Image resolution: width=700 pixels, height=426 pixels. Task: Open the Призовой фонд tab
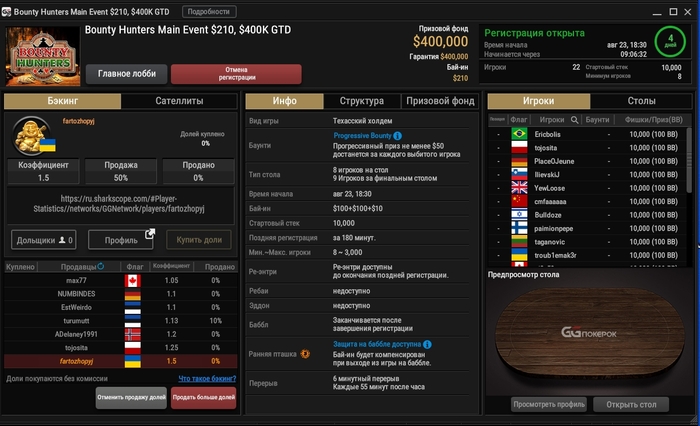point(440,101)
